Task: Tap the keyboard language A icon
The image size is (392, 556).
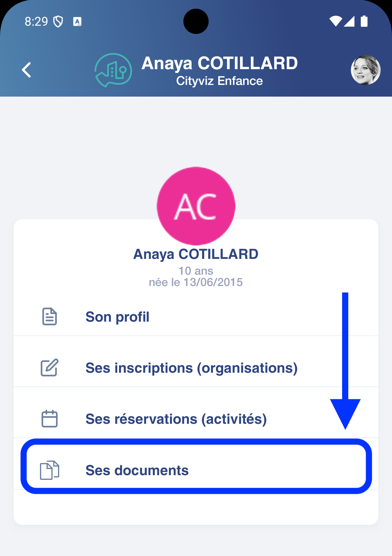Action: [77, 22]
